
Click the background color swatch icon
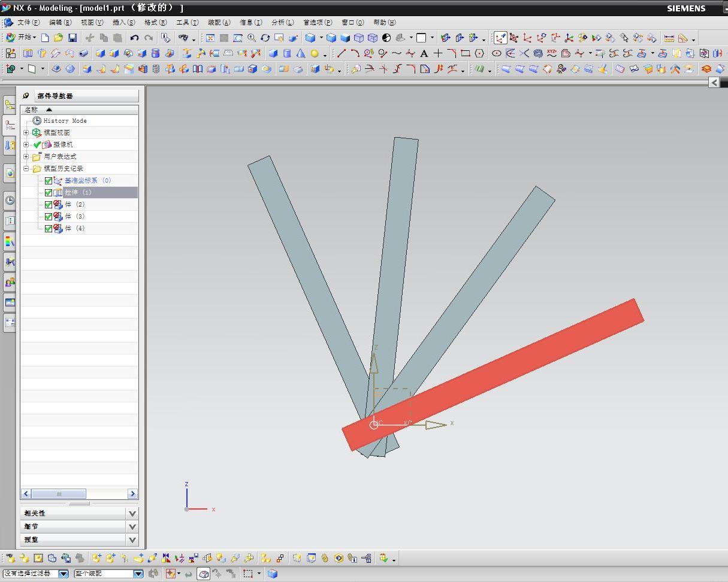[421, 38]
